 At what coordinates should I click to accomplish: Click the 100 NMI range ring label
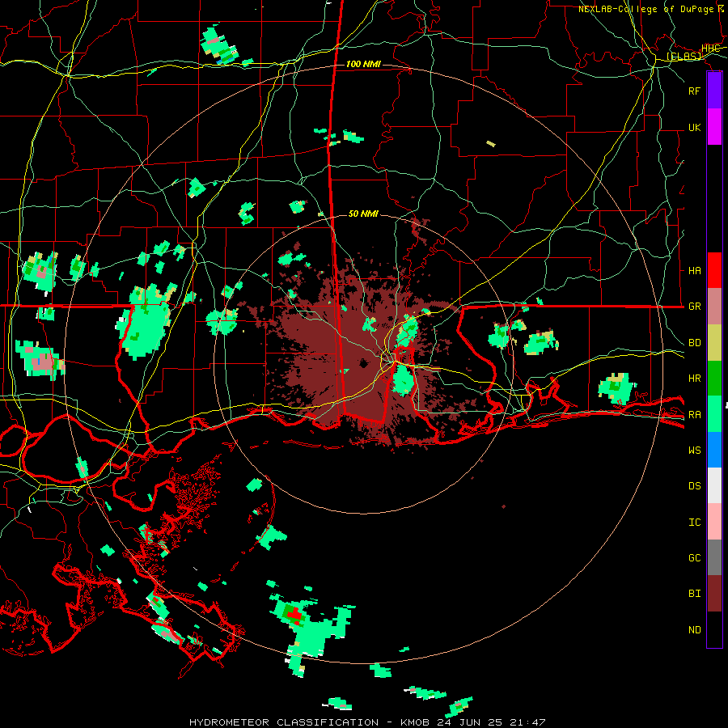[363, 64]
